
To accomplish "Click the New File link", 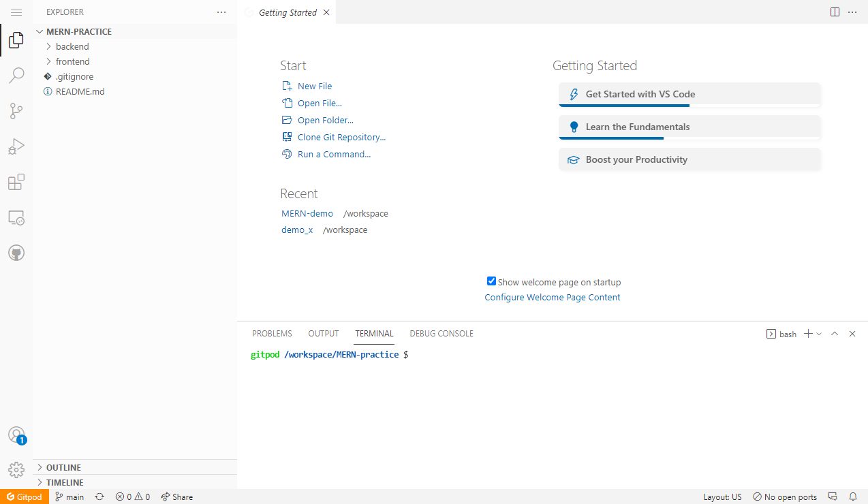I will click(307, 86).
